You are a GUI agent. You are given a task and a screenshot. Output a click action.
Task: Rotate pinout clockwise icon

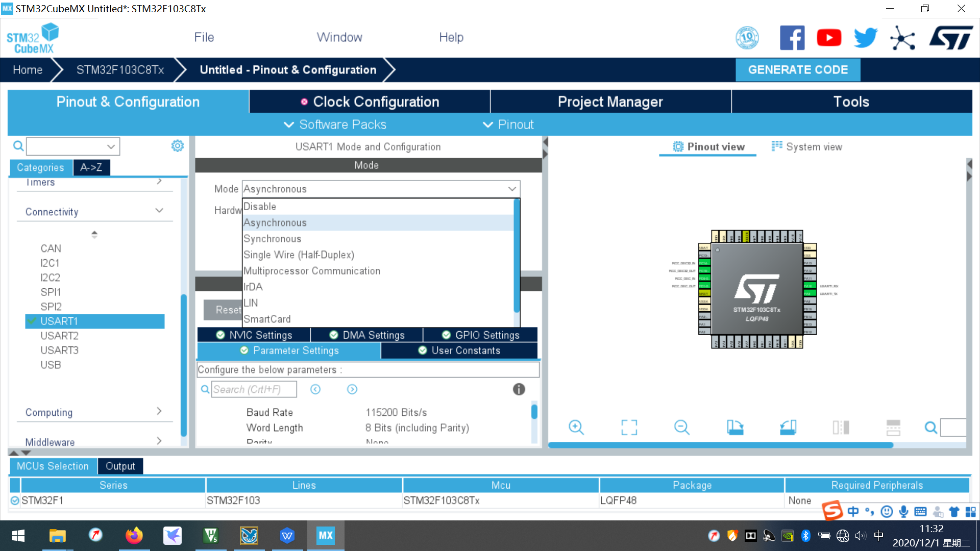[x=735, y=428]
